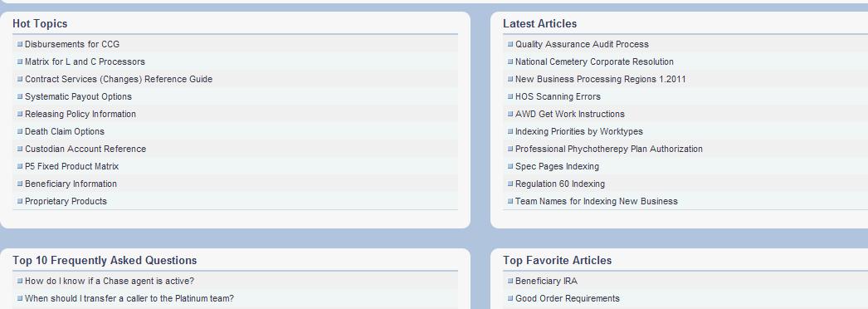Open Contract Services (Changes) Reference Guide
This screenshot has height=309, width=868.
pos(119,79)
